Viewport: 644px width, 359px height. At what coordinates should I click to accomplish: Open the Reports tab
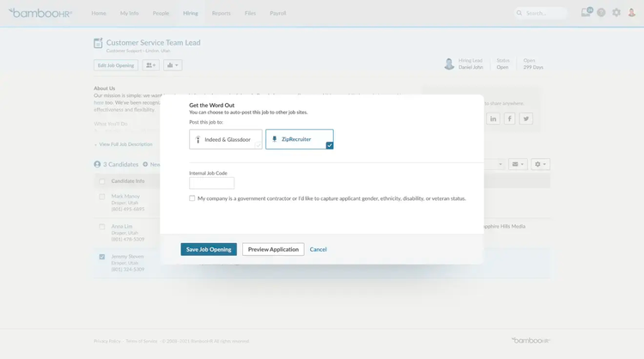tap(221, 13)
